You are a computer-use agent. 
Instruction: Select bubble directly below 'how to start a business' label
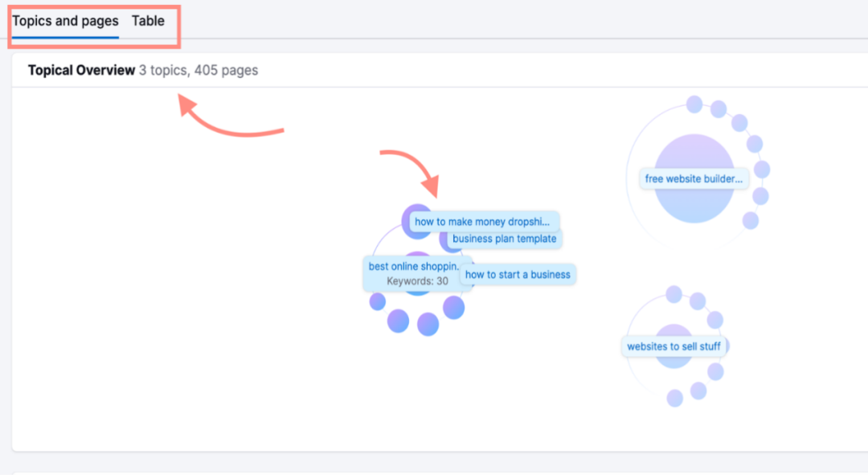453,307
